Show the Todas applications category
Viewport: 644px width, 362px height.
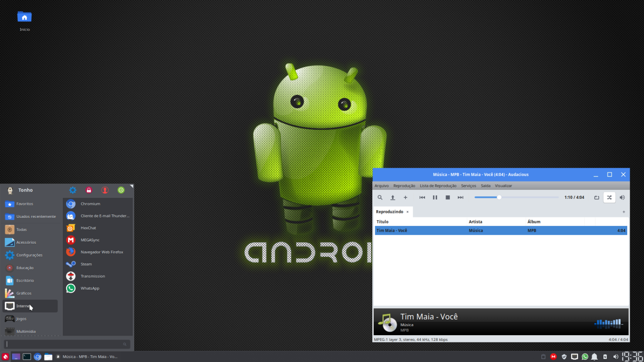30,229
